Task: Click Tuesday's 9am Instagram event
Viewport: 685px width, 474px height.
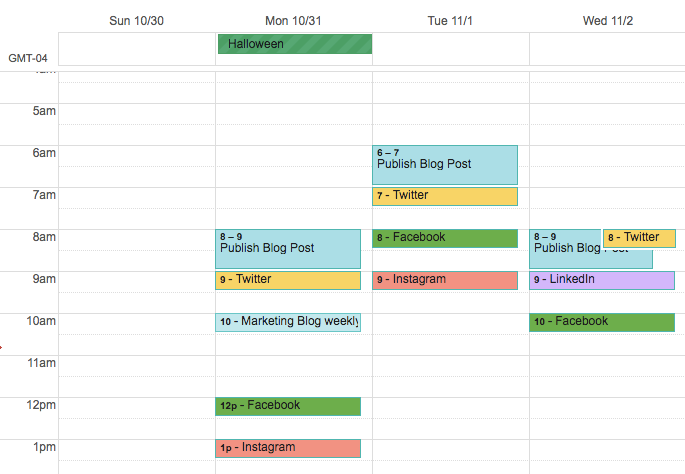Action: tap(445, 280)
